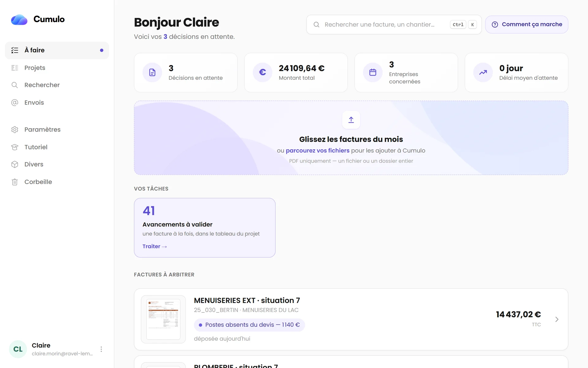Open user menu three-dots next to Claire

click(x=101, y=349)
